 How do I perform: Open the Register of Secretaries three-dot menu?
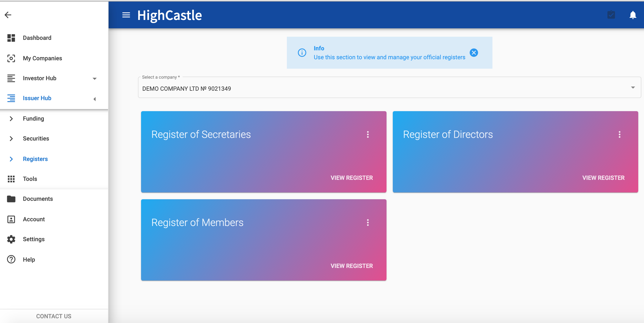pos(368,134)
